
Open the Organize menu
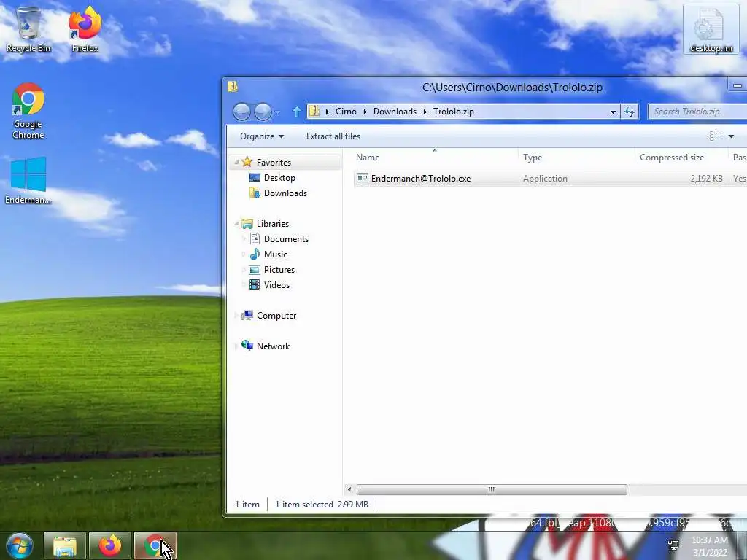click(x=262, y=136)
